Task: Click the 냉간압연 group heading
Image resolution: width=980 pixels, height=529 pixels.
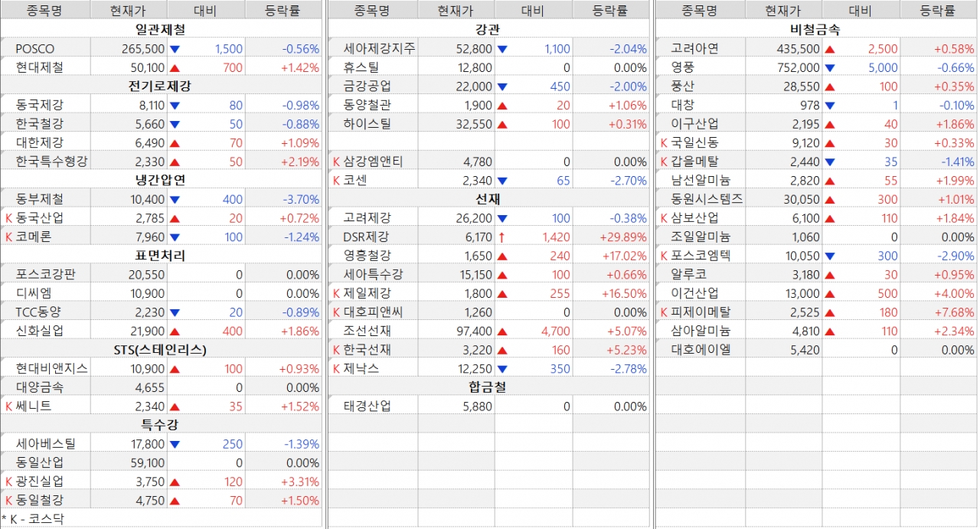Action: tap(160, 180)
